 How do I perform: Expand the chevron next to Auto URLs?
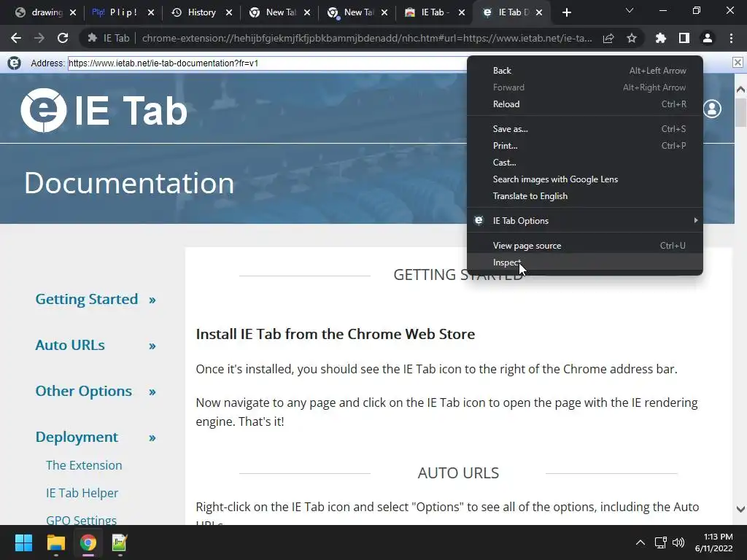[x=152, y=346]
